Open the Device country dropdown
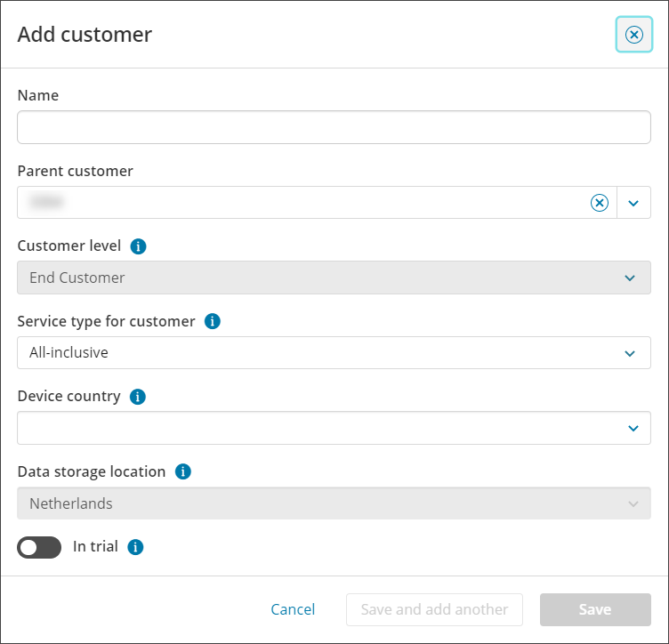Viewport: 669px width, 644px height. pyautogui.click(x=334, y=428)
